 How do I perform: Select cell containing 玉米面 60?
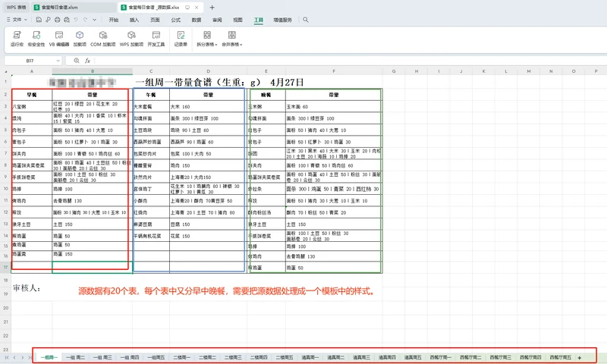(x=334, y=106)
